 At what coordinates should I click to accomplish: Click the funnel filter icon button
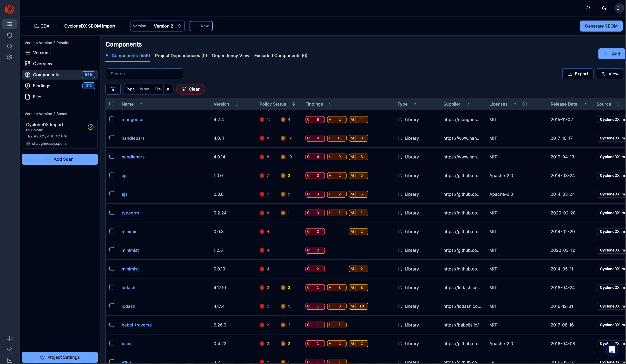[113, 89]
